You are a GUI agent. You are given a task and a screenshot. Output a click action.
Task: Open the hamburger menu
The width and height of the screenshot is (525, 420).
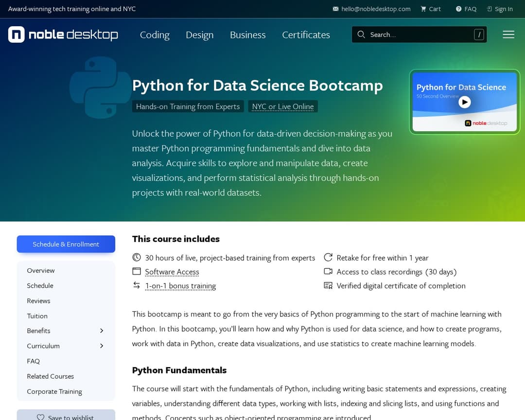point(508,35)
